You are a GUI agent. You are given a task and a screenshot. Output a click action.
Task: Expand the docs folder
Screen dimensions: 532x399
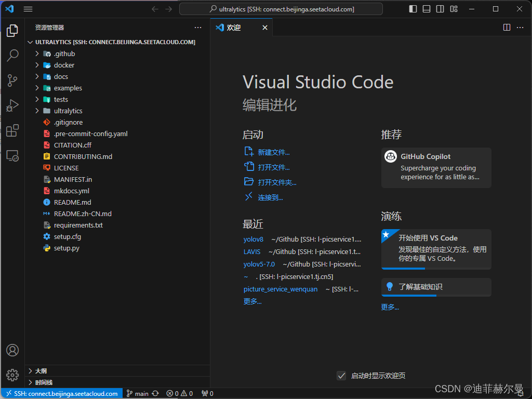(x=117, y=77)
